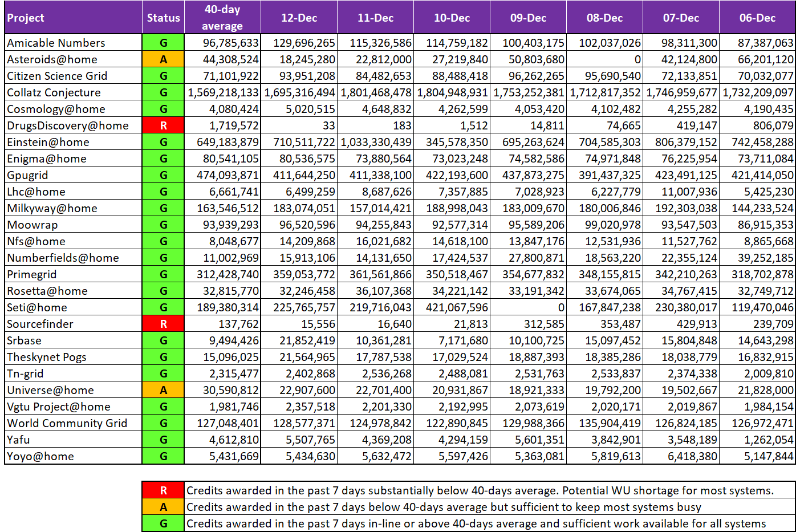The image size is (796, 532).
Task: Click World Community Grid 08-Dec 135,904,419
Action: click(604, 423)
